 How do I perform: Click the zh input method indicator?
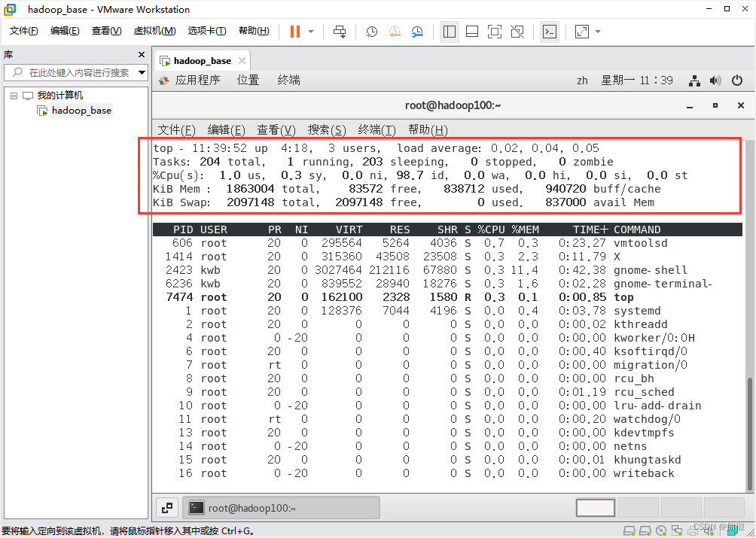[582, 81]
